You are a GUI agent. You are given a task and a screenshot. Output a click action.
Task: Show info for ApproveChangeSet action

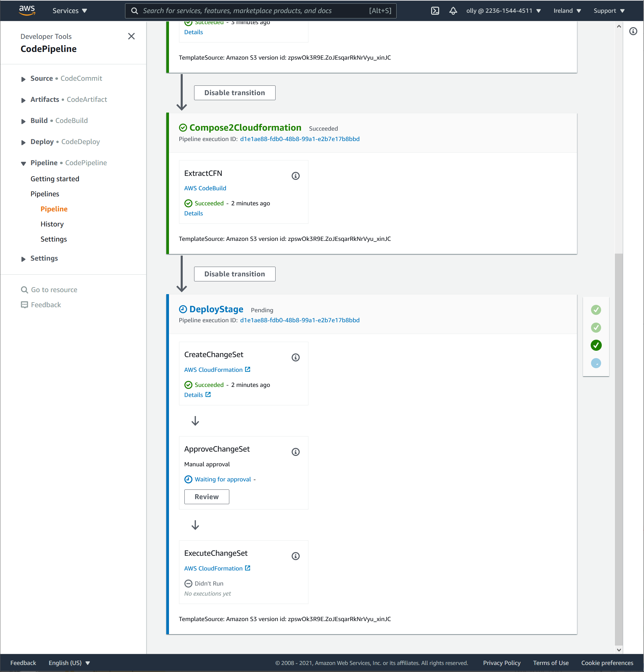point(295,452)
